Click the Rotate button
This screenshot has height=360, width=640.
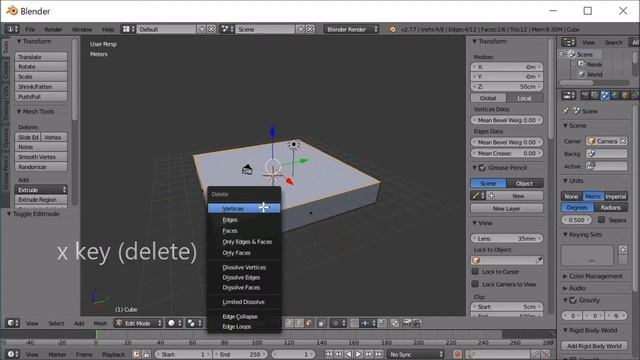[x=41, y=67]
